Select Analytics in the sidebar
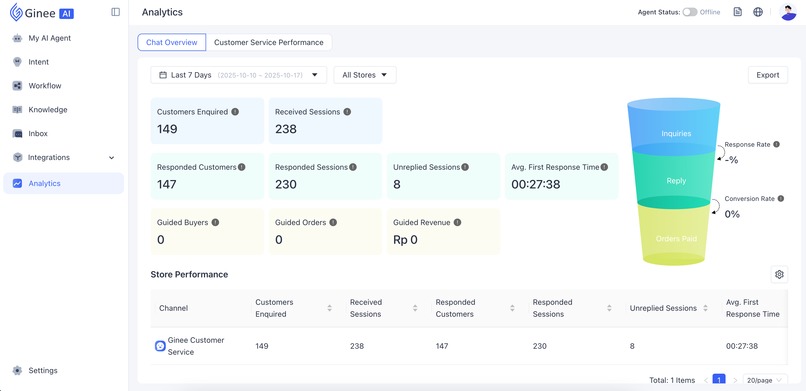This screenshot has width=806, height=391. (x=63, y=183)
